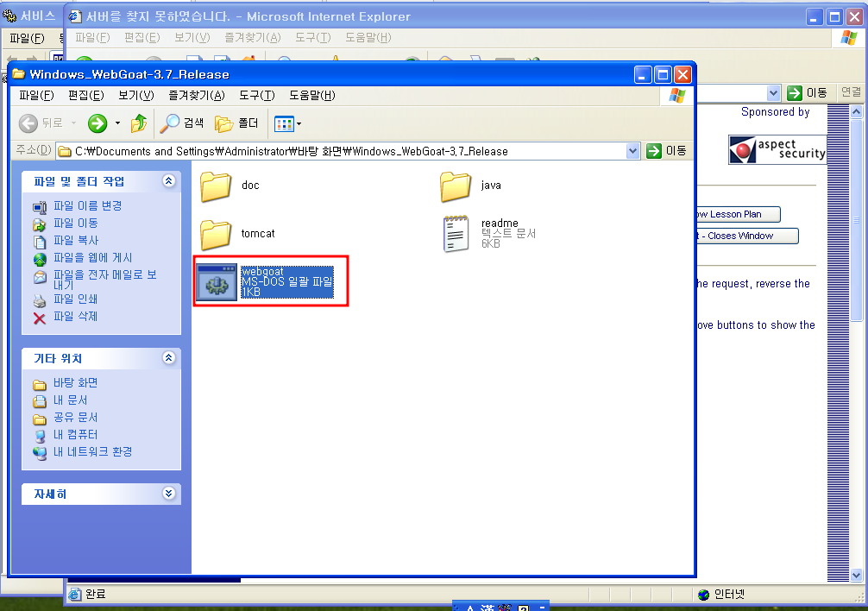Click the Windows flag logo in Explorer window

click(x=676, y=95)
